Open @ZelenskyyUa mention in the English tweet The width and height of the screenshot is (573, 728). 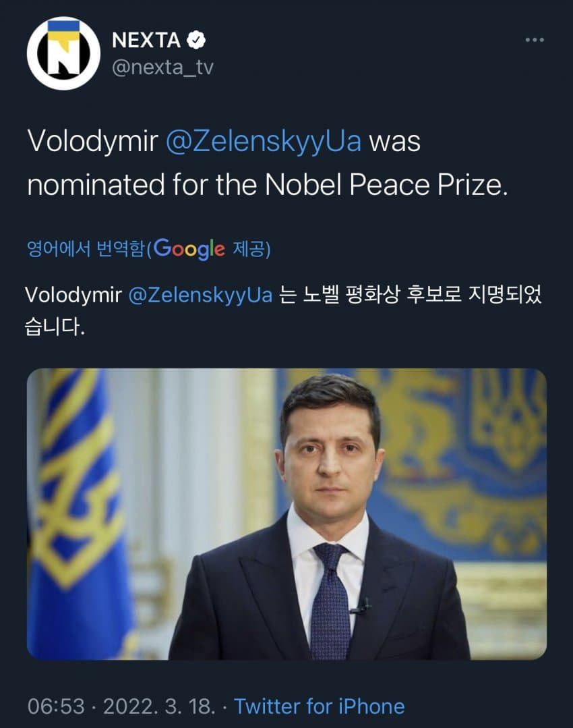264,142
